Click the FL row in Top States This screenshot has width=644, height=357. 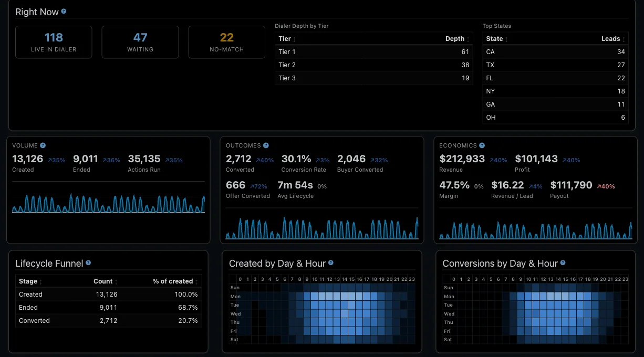[x=556, y=78]
